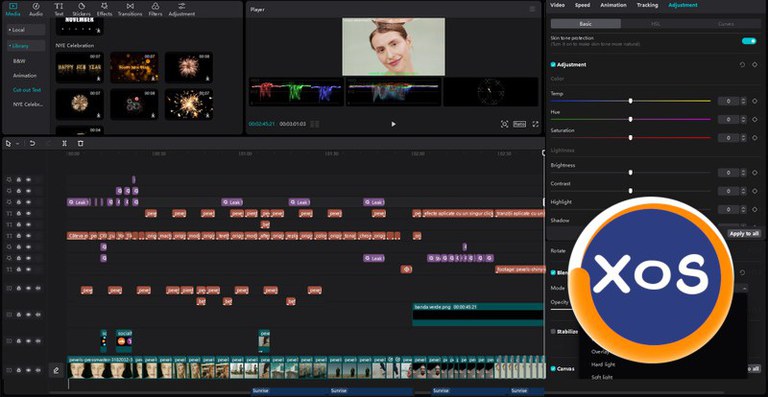Switch to the Speed tab
Screen dimensions: 768x397
coord(582,5)
